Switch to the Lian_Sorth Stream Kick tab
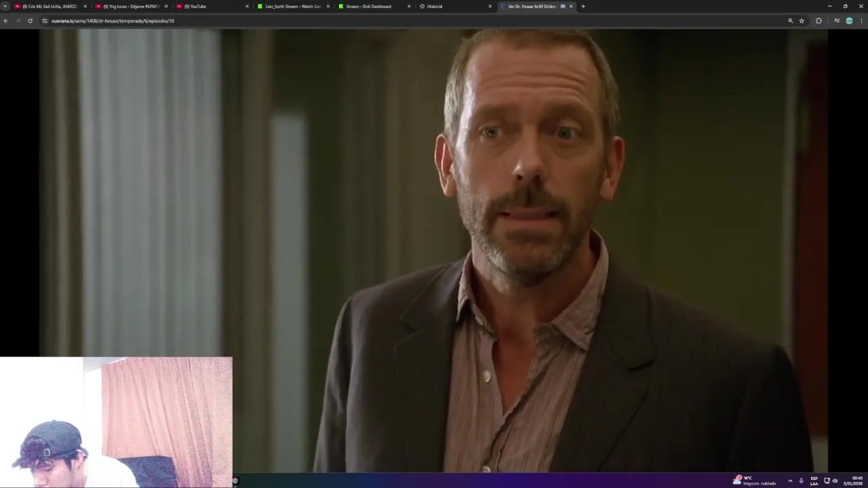The image size is (868, 488). click(292, 6)
